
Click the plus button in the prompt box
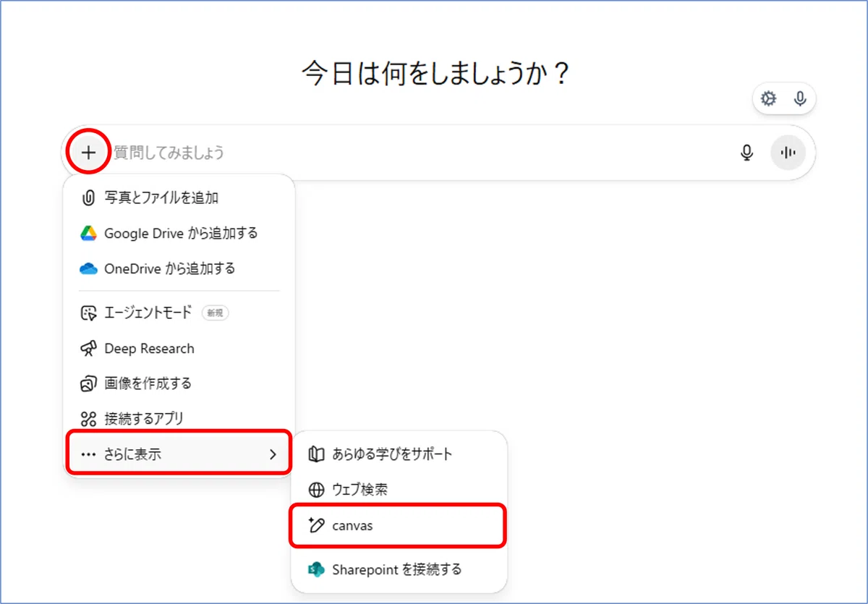tap(88, 153)
